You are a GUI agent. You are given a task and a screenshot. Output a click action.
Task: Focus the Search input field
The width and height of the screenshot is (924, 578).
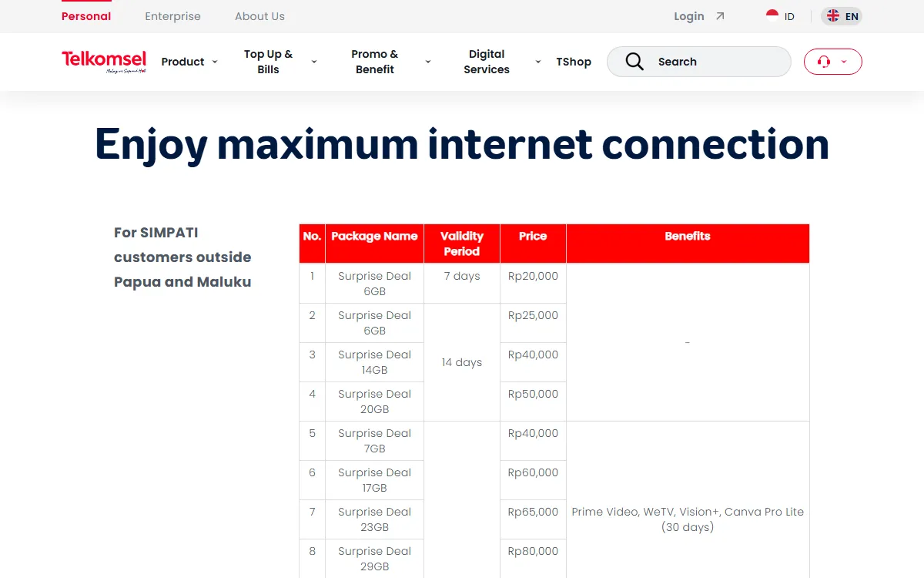(698, 62)
